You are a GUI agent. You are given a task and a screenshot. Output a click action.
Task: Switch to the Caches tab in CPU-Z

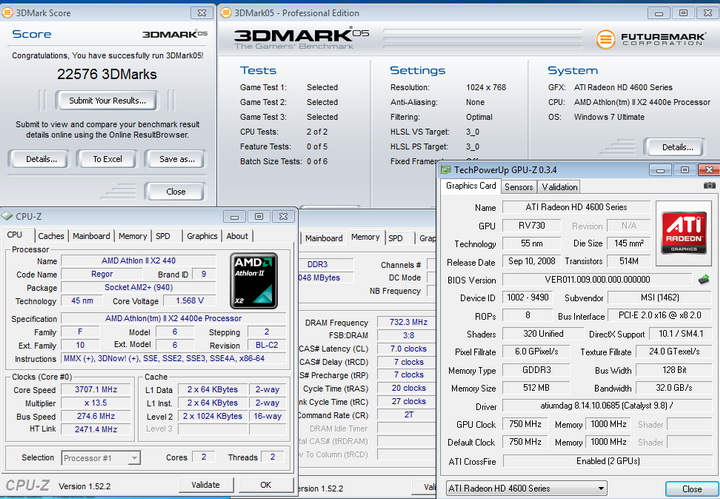(51, 236)
